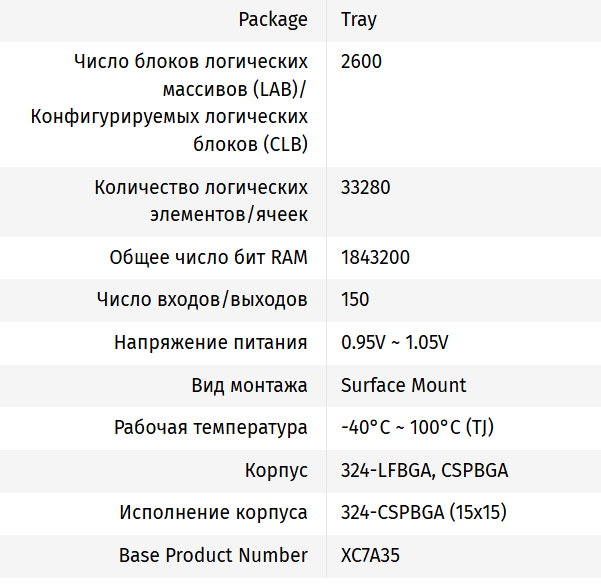This screenshot has width=601, height=587.
Task: Select the voltage value 0.95V ~ 1.05V
Action: point(395,342)
